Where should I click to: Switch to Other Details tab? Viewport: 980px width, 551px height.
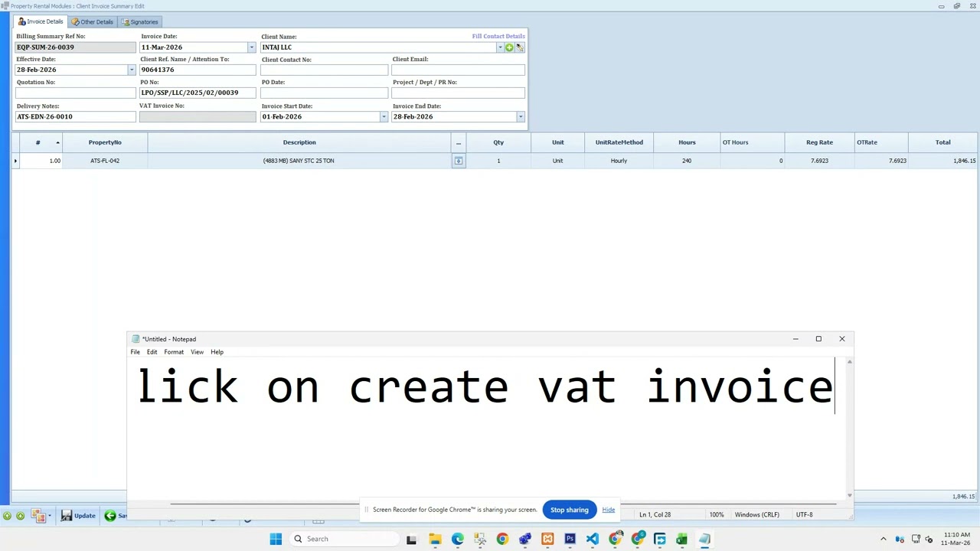(x=93, y=21)
